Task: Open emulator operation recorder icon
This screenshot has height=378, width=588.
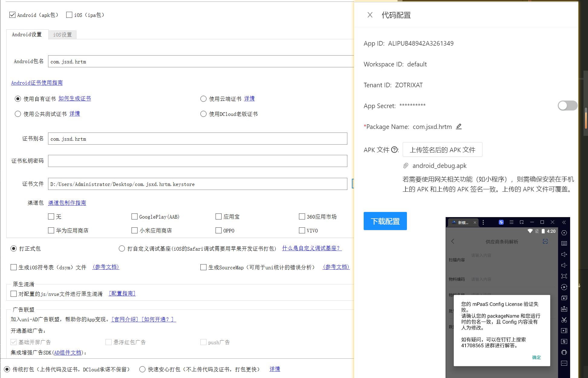Action: tap(564, 287)
